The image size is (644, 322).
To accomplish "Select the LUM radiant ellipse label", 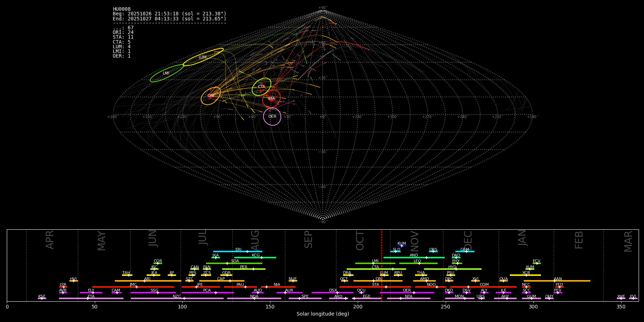I will (x=203, y=57).
